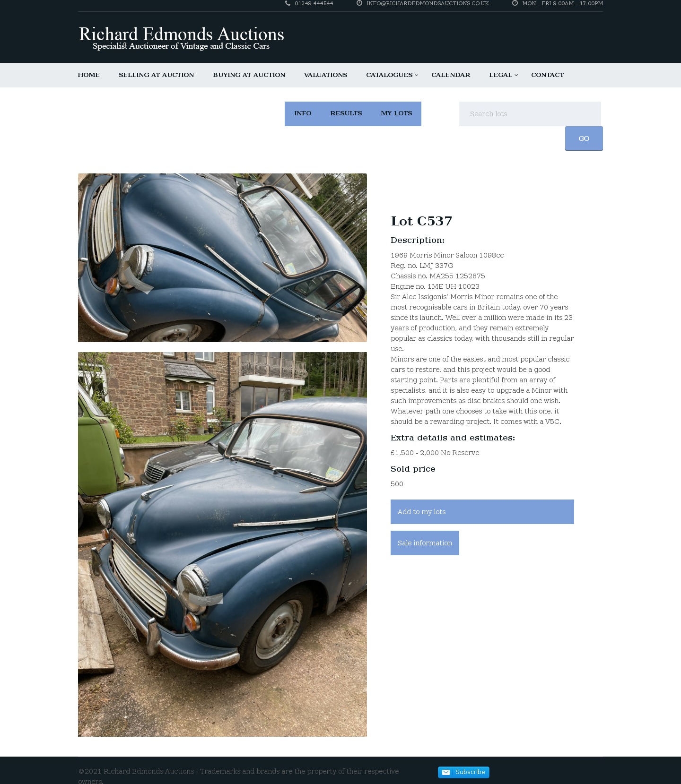This screenshot has height=784, width=681.
Task: Expand the Legal dropdown chevron
Action: [516, 75]
